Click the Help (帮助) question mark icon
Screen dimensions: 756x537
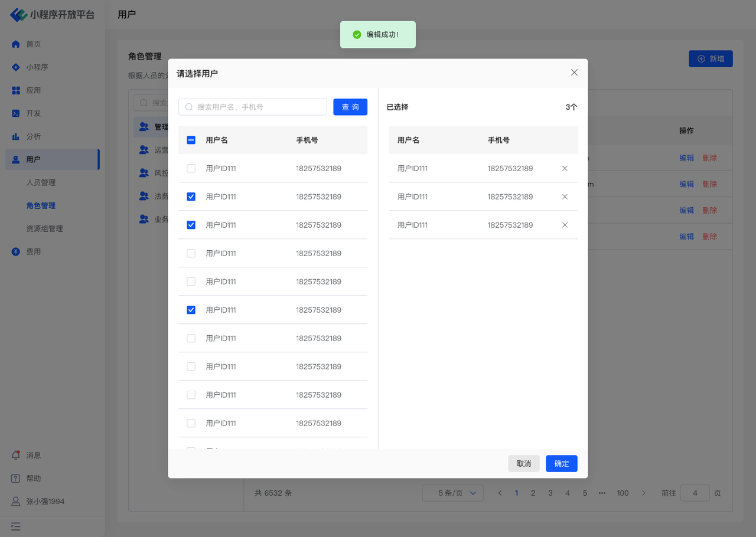(x=16, y=479)
